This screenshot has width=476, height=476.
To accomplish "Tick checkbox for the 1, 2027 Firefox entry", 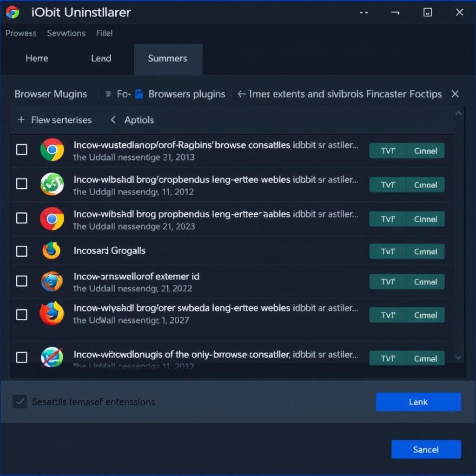I will point(21,315).
